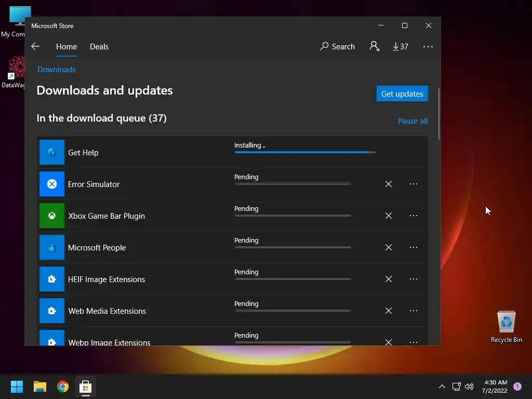The image size is (532, 399).
Task: Open more options for Web Media Extensions
Action: click(413, 311)
